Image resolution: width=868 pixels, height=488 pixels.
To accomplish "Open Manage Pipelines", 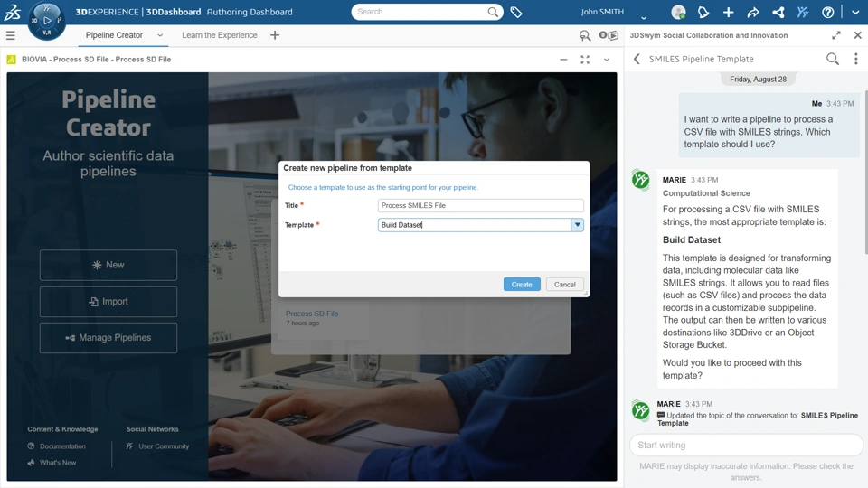I will point(108,337).
